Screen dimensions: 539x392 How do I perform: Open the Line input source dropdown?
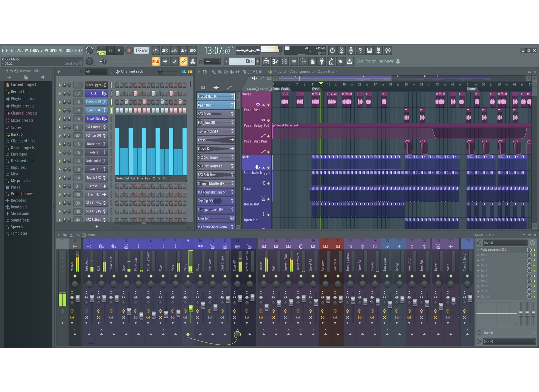pyautogui.click(x=212, y=61)
